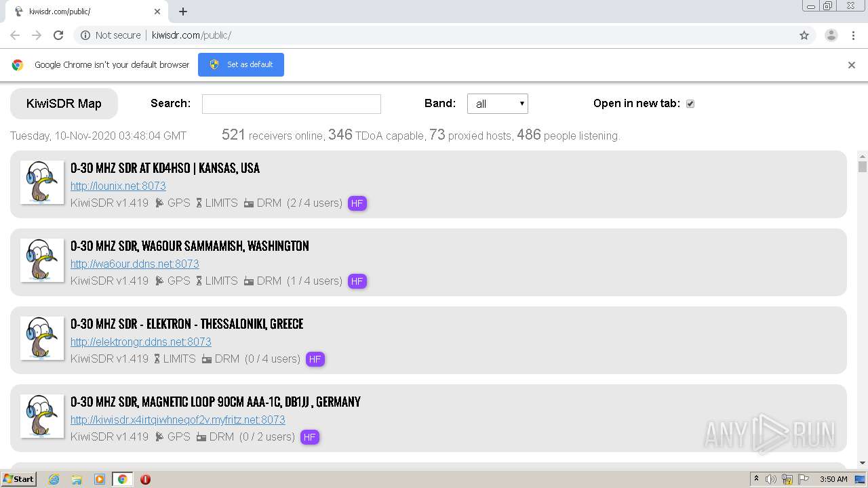Open a new browser tab
The width and height of the screenshot is (868, 488).
click(183, 12)
